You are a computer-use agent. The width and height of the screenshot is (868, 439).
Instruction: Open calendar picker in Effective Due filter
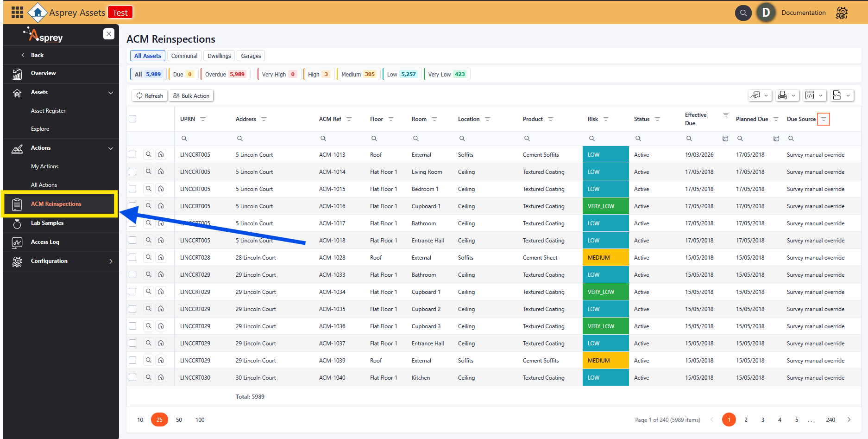(x=725, y=139)
